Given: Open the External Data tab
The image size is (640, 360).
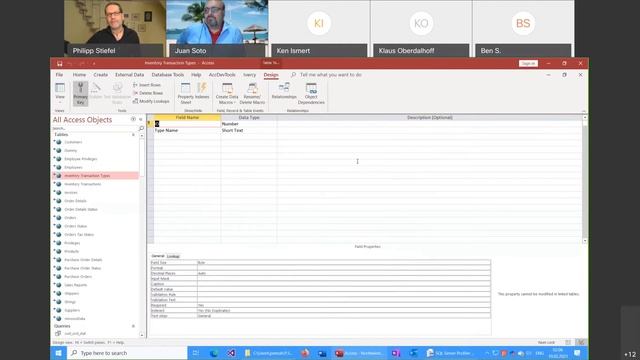Looking at the screenshot, I should tap(129, 75).
